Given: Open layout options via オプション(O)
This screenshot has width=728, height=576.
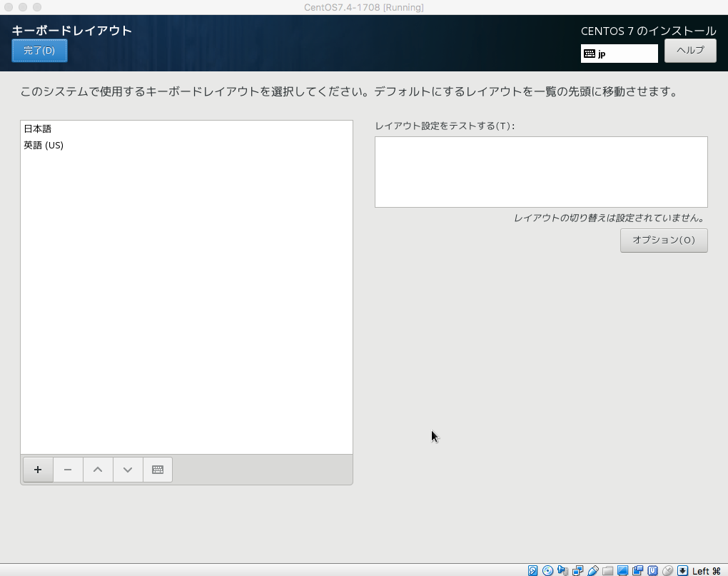Looking at the screenshot, I should tap(664, 241).
